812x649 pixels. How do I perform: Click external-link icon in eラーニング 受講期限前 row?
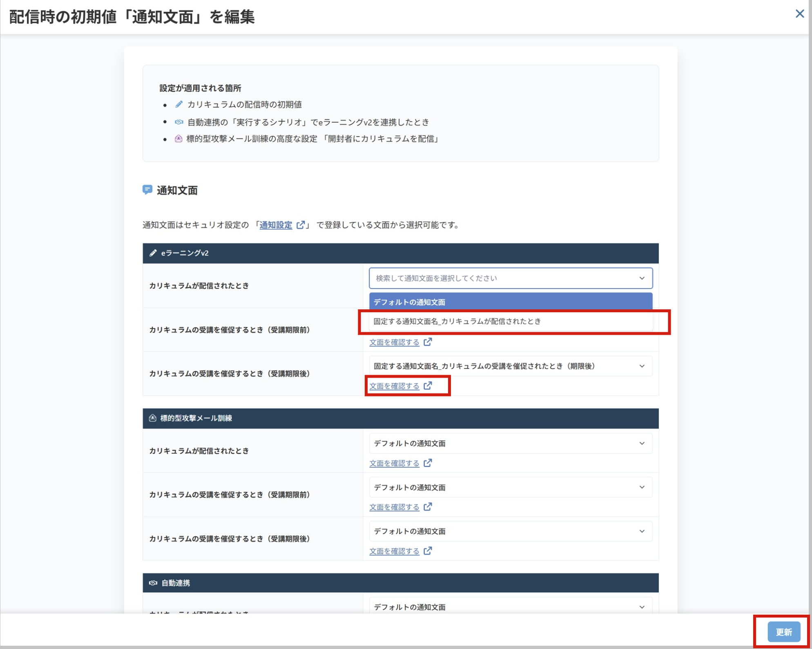pos(428,342)
